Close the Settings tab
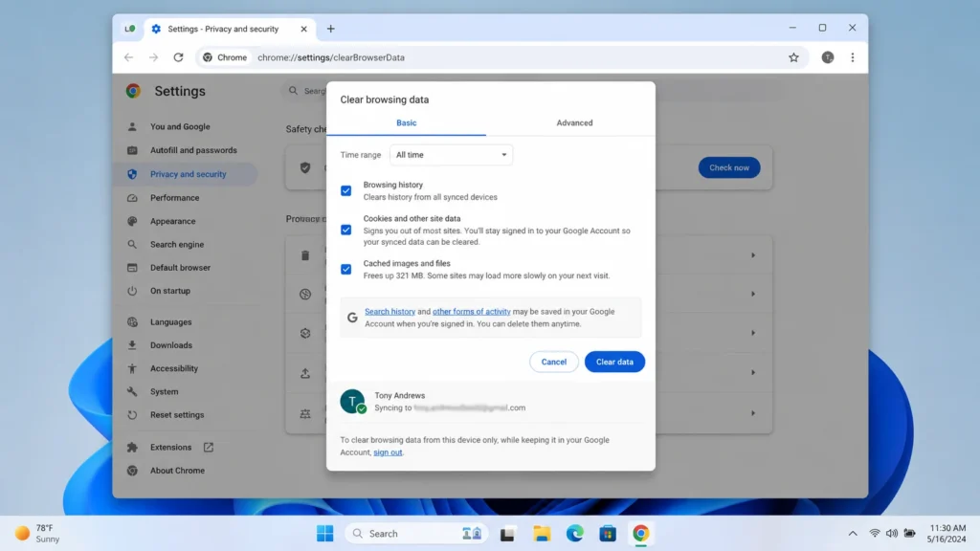Screen dimensions: 980x551 click(x=303, y=29)
